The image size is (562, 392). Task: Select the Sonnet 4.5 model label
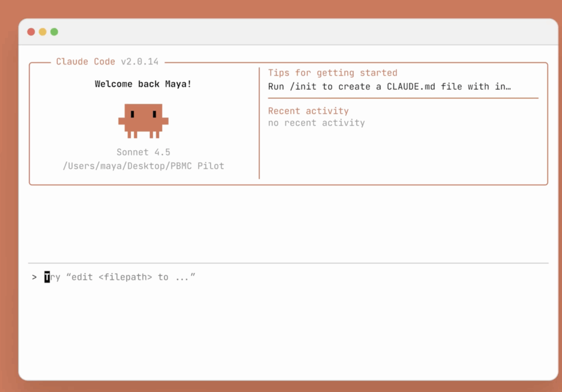[x=143, y=152]
